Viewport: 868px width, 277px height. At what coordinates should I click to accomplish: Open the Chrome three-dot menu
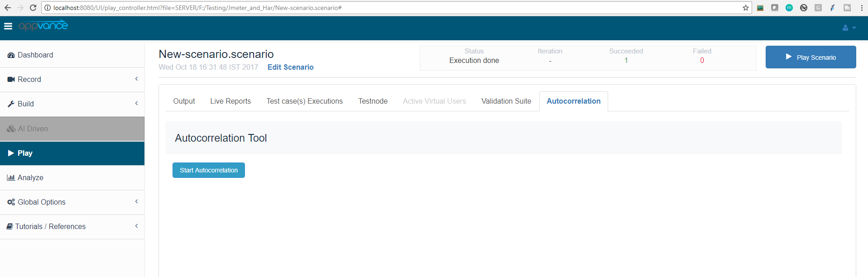(861, 8)
